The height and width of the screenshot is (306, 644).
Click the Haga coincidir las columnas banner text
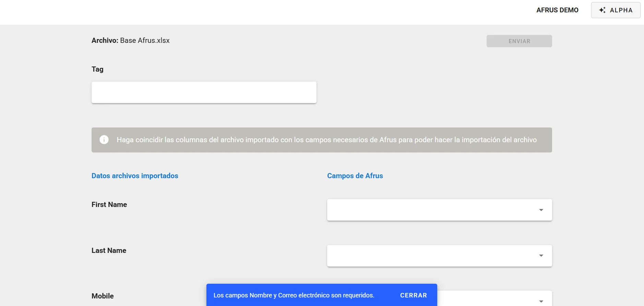coord(326,140)
